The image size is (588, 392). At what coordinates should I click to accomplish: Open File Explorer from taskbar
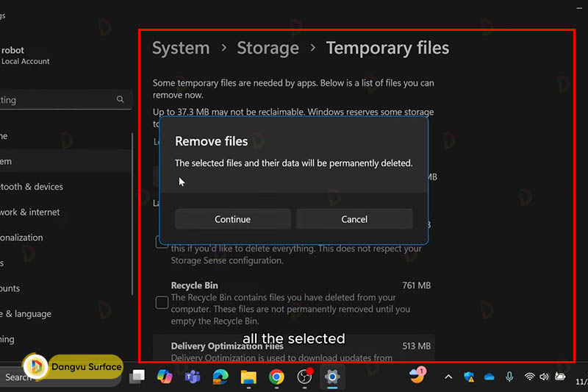(x=248, y=377)
